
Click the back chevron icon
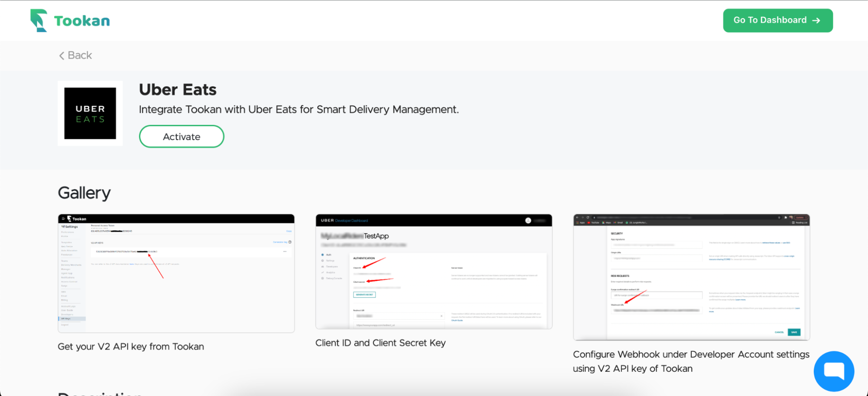[x=62, y=56]
